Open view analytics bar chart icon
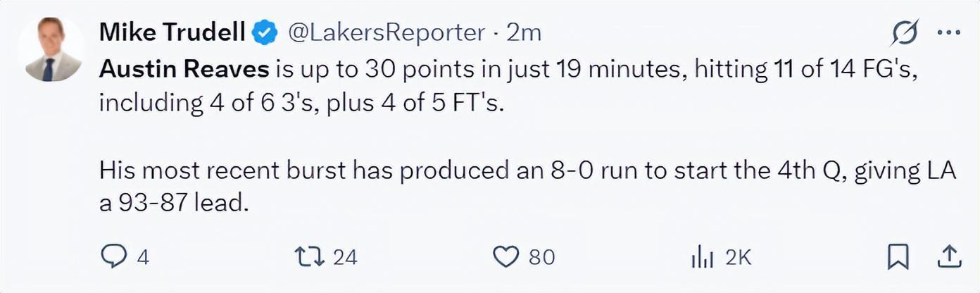 pyautogui.click(x=703, y=258)
